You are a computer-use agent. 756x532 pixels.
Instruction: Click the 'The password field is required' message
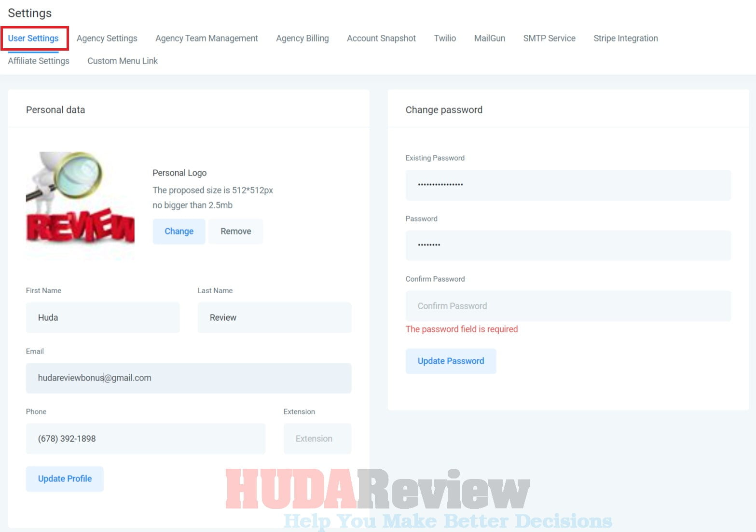(x=462, y=329)
